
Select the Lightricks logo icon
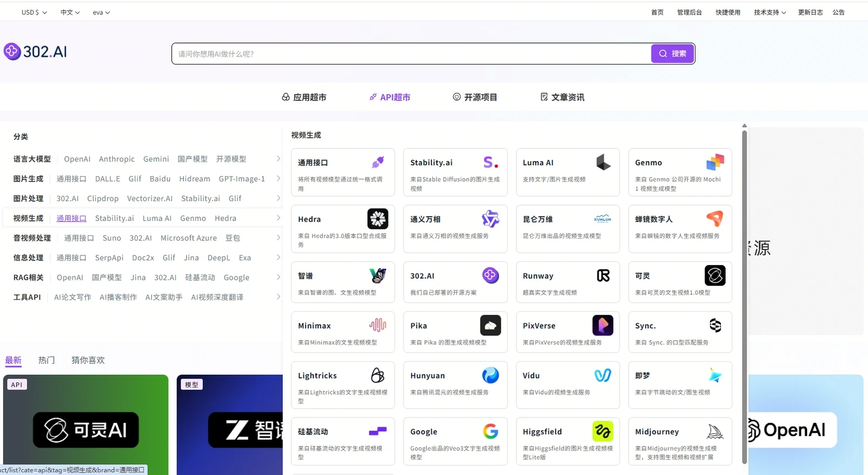[x=378, y=375]
